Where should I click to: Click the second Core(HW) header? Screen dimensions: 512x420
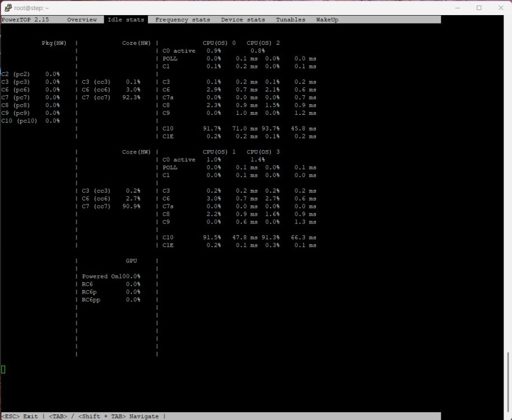137,152
